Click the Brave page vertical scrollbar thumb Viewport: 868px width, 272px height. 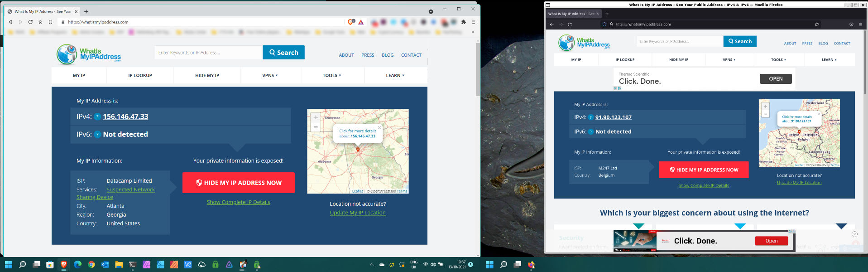[478, 69]
